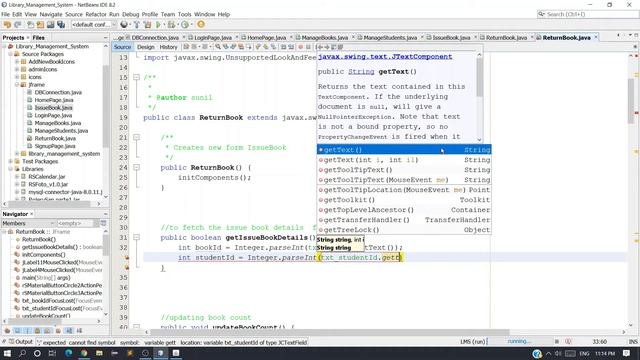Viewport: 640px width, 360px height.
Task: Select getToolkit() completion suggestion
Action: point(404,200)
